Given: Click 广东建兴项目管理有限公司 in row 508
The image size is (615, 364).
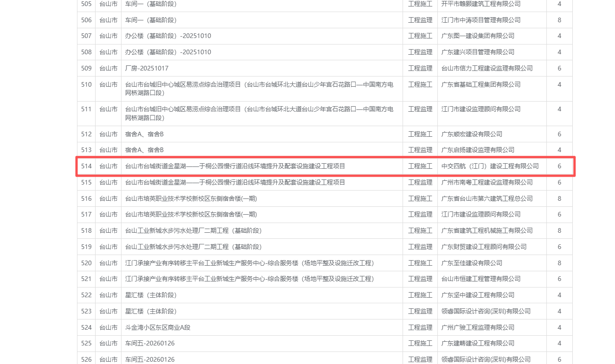Looking at the screenshot, I should (478, 52).
